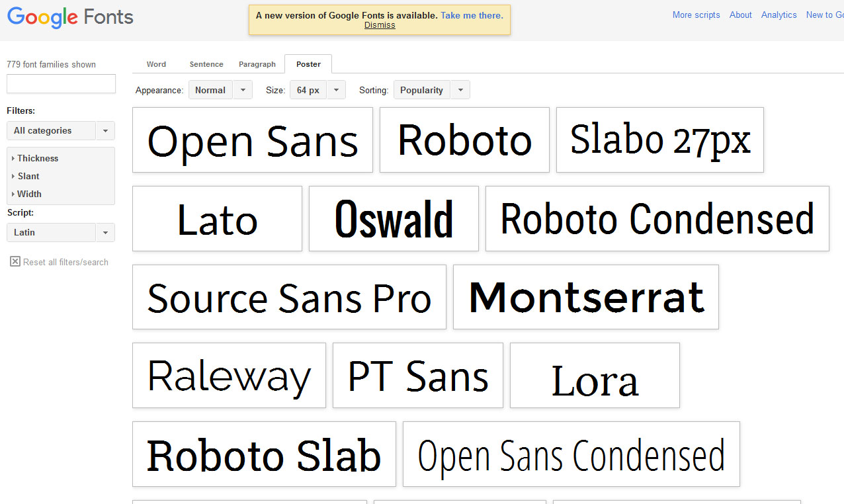Switch to the Sentence tab
844x504 pixels.
tap(206, 64)
